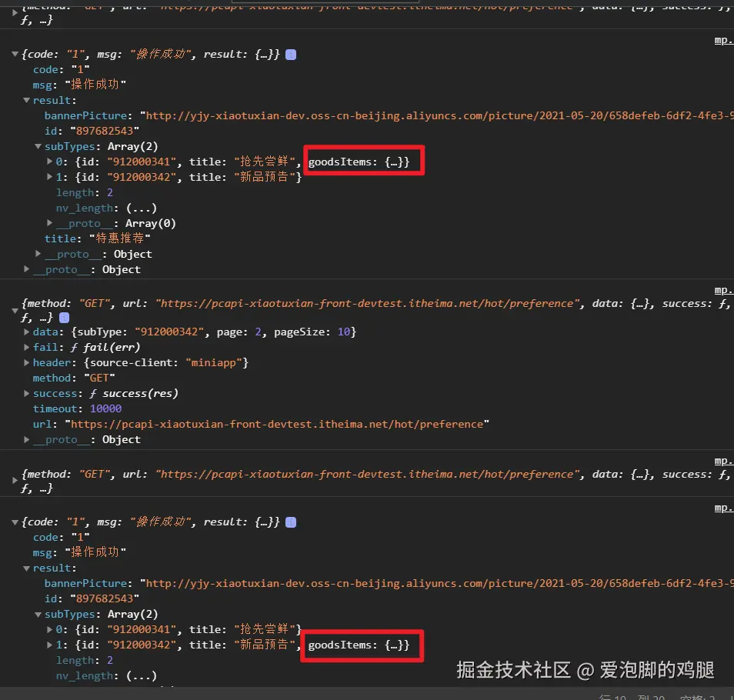The image size is (734, 700).
Task: Select title: "特惠推荐" property line
Action: [x=98, y=238]
